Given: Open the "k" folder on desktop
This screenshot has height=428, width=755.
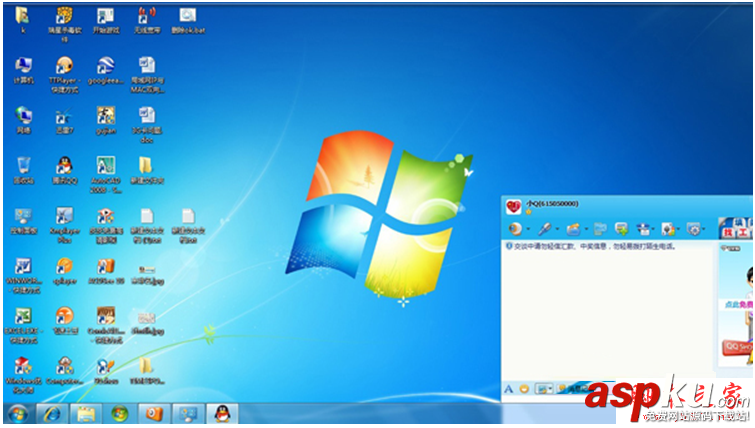Looking at the screenshot, I should pos(22,15).
